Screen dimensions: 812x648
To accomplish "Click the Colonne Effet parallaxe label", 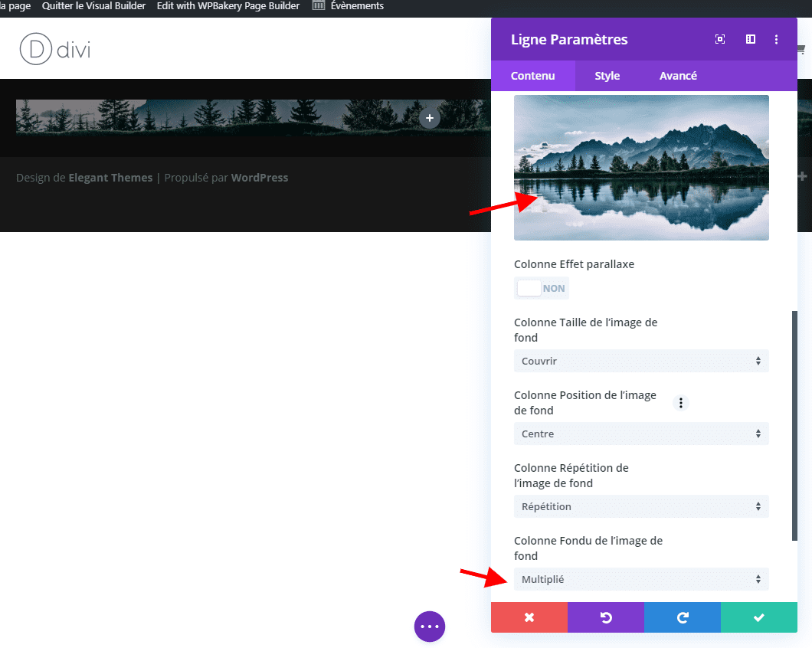I will [x=574, y=264].
